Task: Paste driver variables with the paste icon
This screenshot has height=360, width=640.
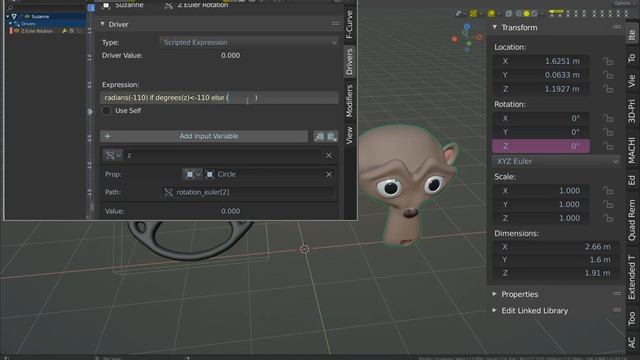Action: tap(331, 136)
